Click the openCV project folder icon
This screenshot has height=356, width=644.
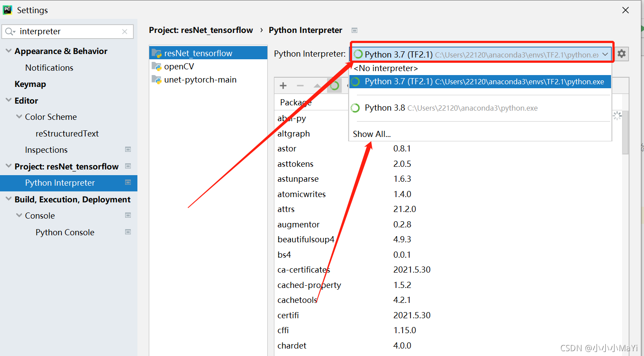click(156, 66)
